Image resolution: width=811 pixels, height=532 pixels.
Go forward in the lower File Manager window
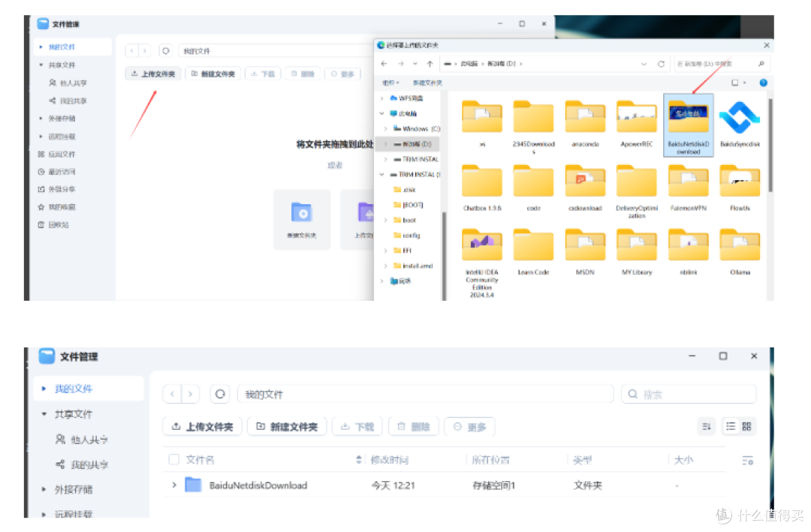pyautogui.click(x=190, y=394)
